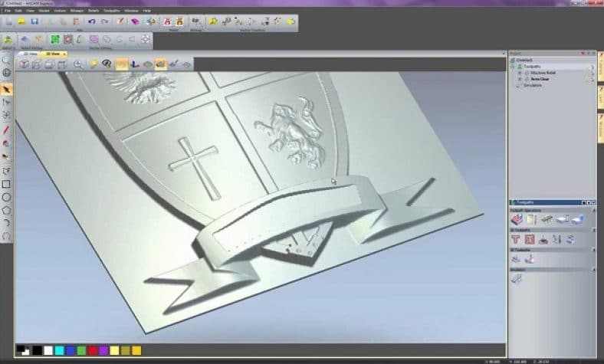Collapse the Simulation section
This screenshot has width=604, height=364.
point(593,269)
